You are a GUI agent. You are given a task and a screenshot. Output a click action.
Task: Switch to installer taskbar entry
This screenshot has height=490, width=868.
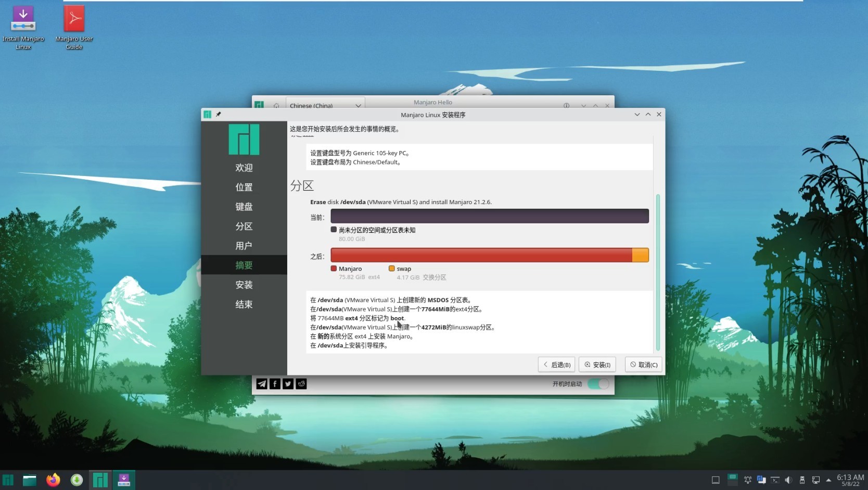[124, 480]
